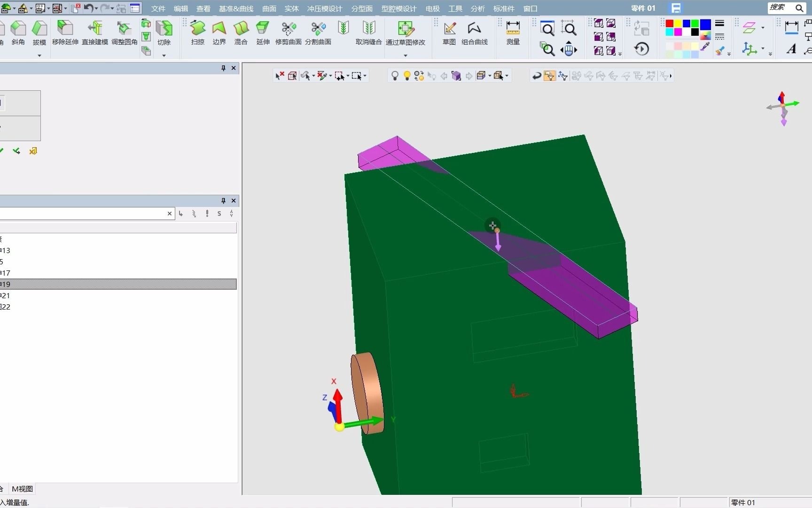
Task: Expand the 切除 dropdown arrow
Action: click(x=164, y=56)
